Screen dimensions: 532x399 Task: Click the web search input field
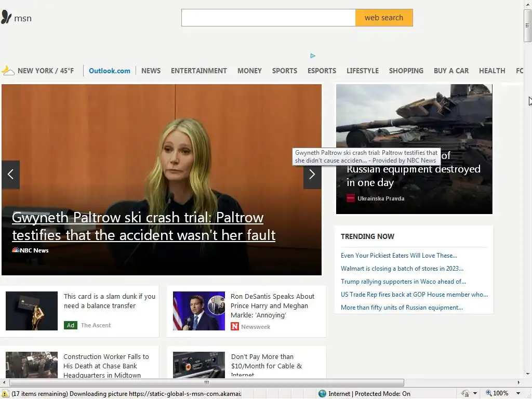pos(269,18)
